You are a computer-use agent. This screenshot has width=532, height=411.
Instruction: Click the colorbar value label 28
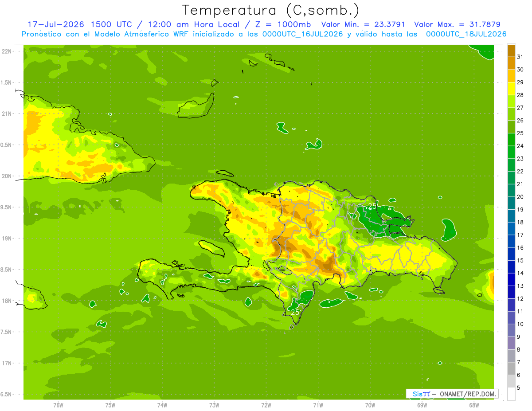(x=520, y=95)
